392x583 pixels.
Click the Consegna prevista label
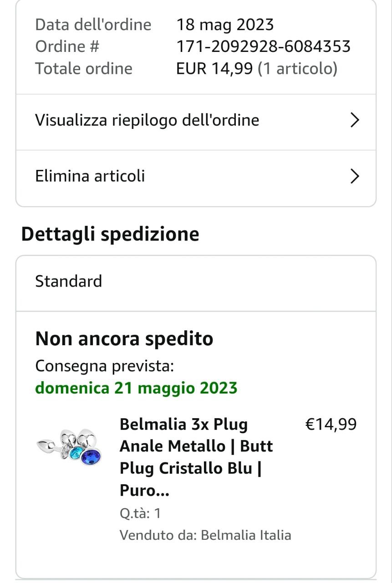(105, 366)
